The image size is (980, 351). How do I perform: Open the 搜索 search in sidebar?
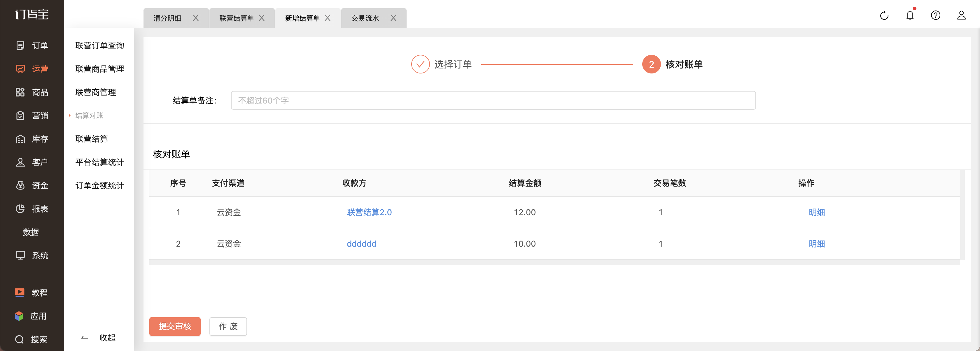tap(31, 339)
